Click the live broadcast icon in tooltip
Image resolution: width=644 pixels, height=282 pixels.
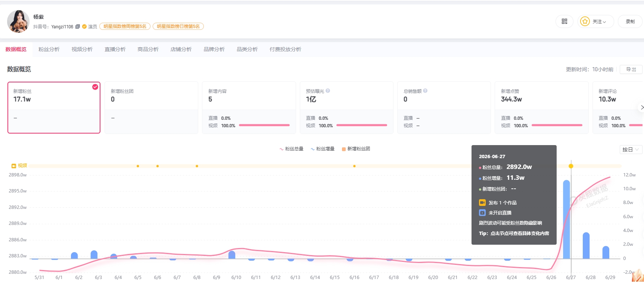[x=482, y=213]
